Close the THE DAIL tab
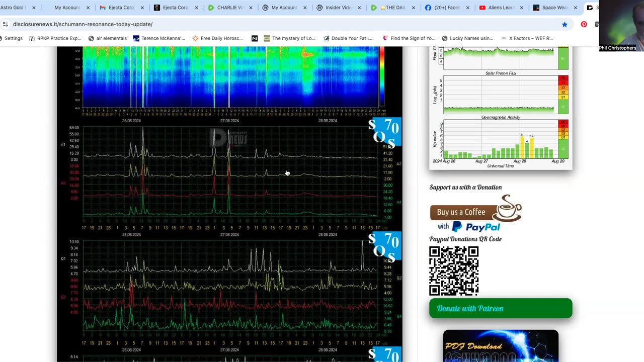644x362 pixels. 414,8
